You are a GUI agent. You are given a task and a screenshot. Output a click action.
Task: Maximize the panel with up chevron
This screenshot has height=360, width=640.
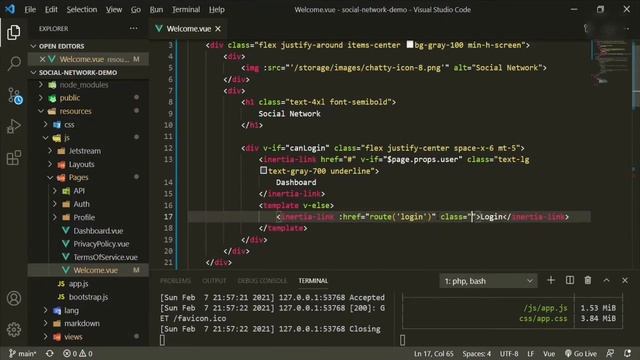click(x=606, y=280)
